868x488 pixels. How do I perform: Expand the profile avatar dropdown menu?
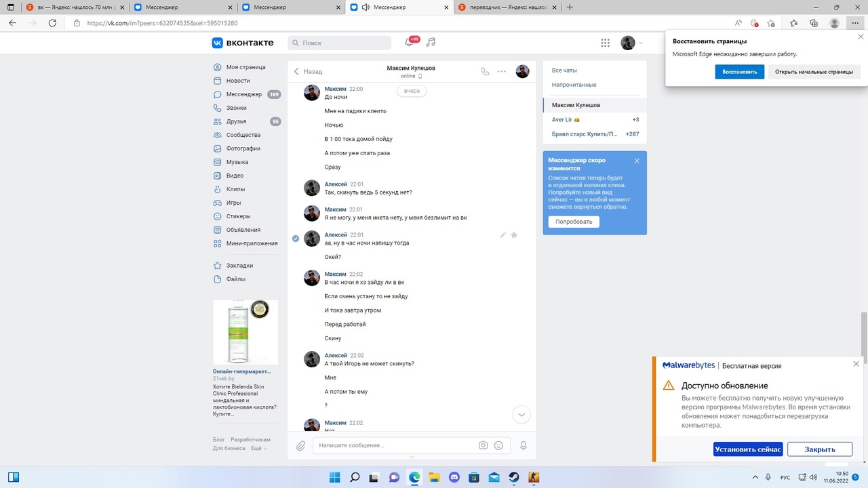(x=632, y=43)
